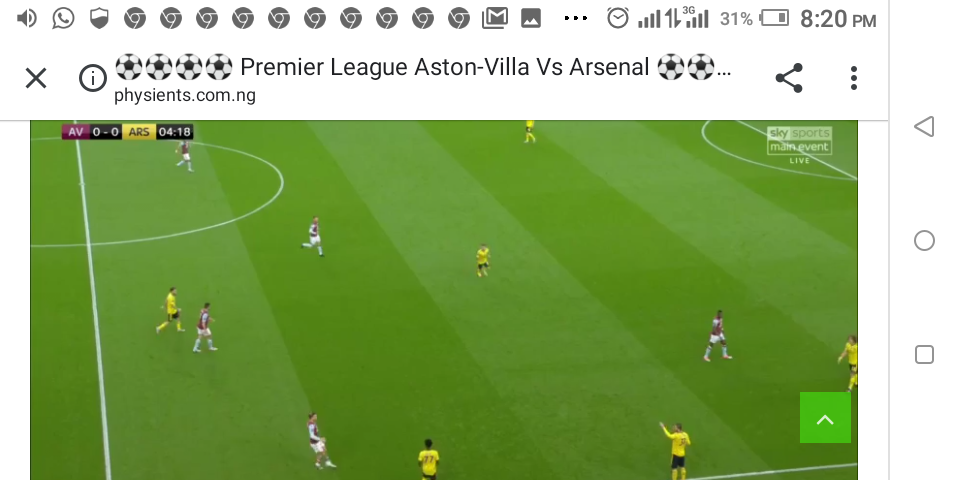This screenshot has width=960, height=480.
Task: Tap the Android home circle button
Action: tap(924, 241)
